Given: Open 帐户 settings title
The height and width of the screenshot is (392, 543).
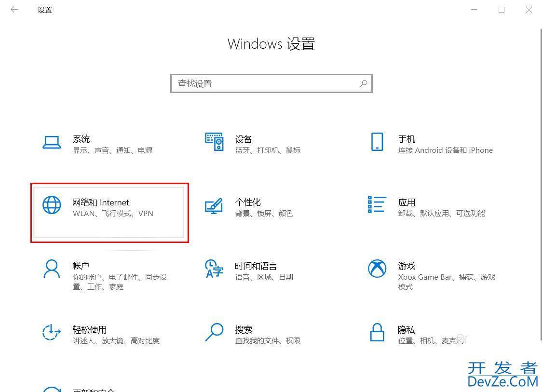Looking at the screenshot, I should (x=81, y=266).
